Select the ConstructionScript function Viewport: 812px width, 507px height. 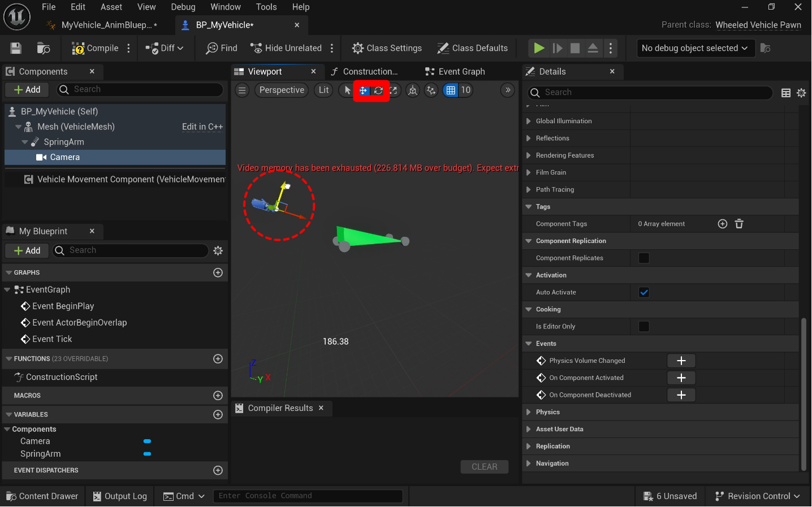tap(56, 377)
